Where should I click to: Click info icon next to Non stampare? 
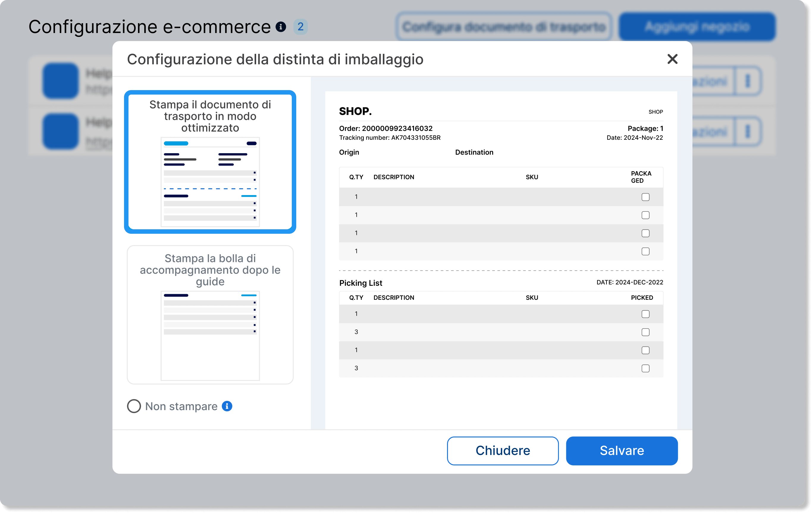(227, 406)
